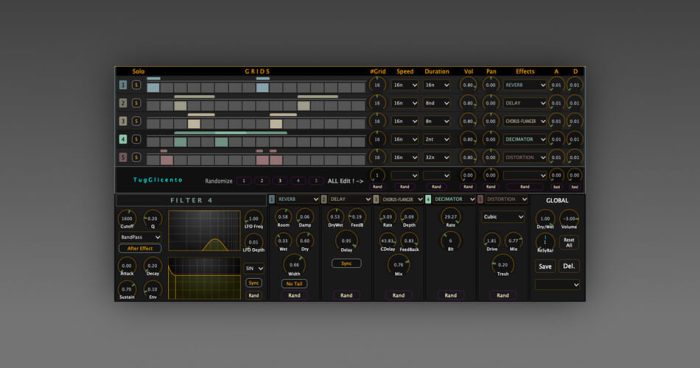The width and height of the screenshot is (700, 368).
Task: Click the reverb Width knob
Action: pyautogui.click(x=294, y=265)
